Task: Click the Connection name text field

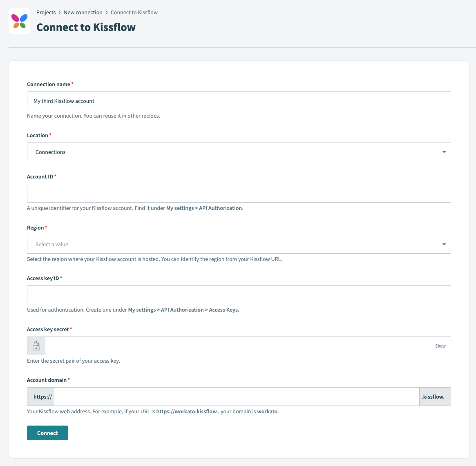Action: tap(239, 101)
